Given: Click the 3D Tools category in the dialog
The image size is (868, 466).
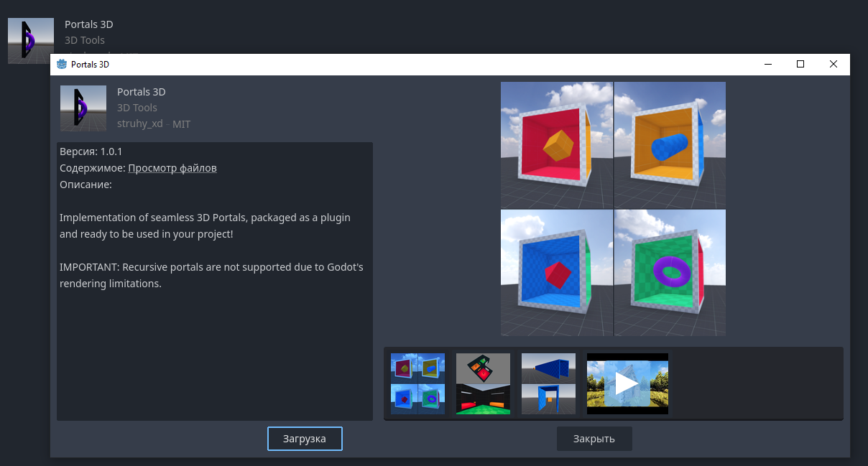Looking at the screenshot, I should (x=137, y=108).
